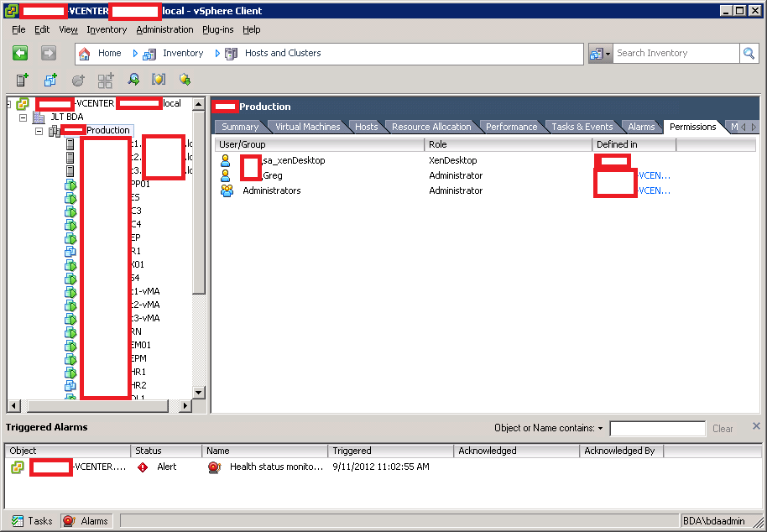This screenshot has height=532, width=767.
Task: Click the New Virtual Machine toolbar icon
Action: 50,80
